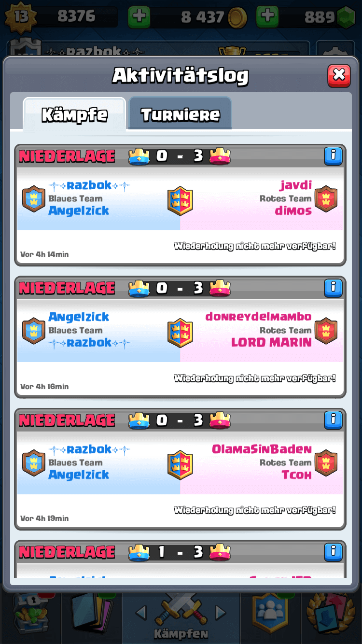The height and width of the screenshot is (644, 362).
Task: Close the Aktivitätslog window
Action: (339, 75)
